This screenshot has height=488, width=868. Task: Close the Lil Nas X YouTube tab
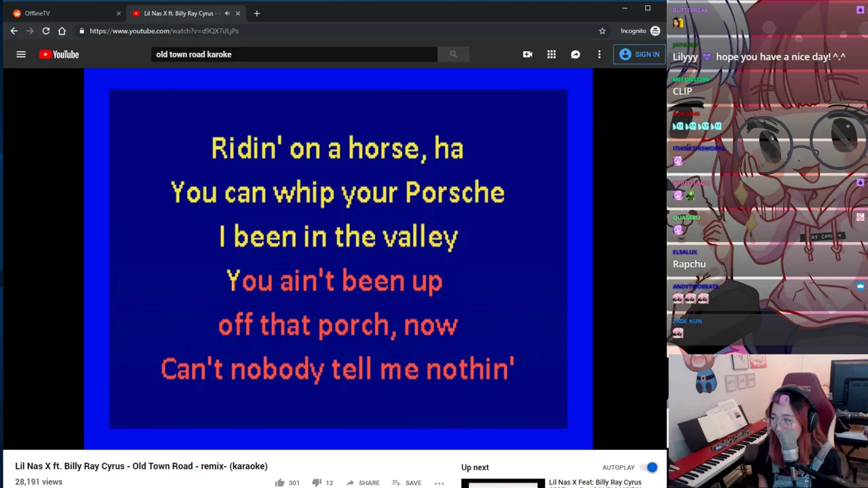(237, 13)
